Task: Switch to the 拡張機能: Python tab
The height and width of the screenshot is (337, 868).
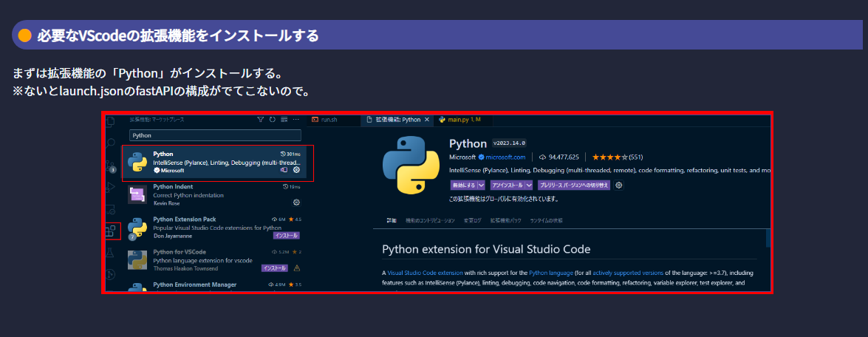Action: pos(398,120)
